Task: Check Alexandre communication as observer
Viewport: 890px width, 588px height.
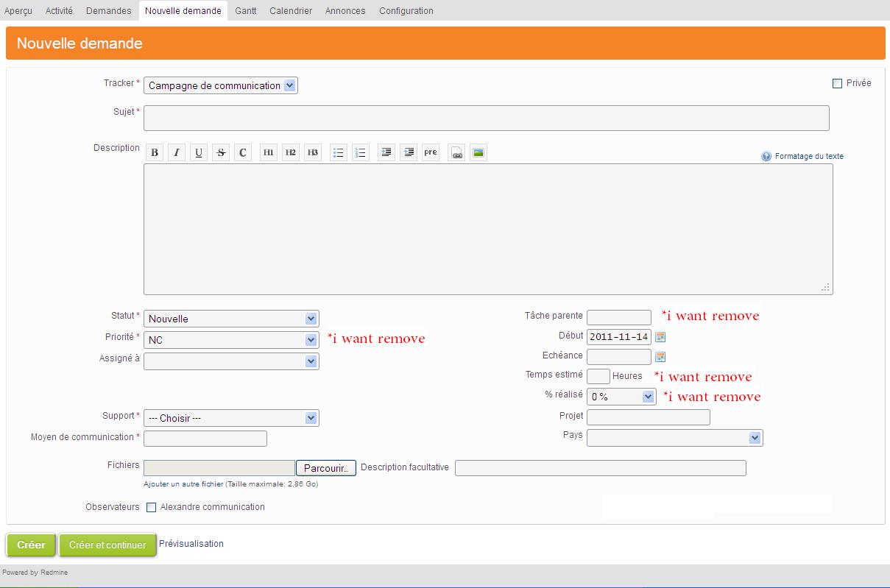Action: click(x=152, y=507)
